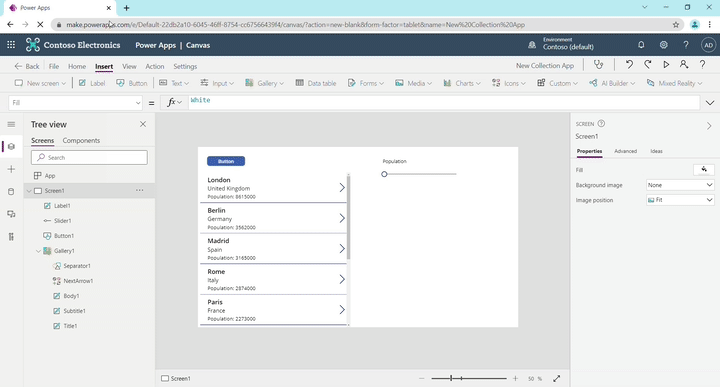Open the Image position dropdown
The height and width of the screenshot is (387, 720).
(x=680, y=200)
